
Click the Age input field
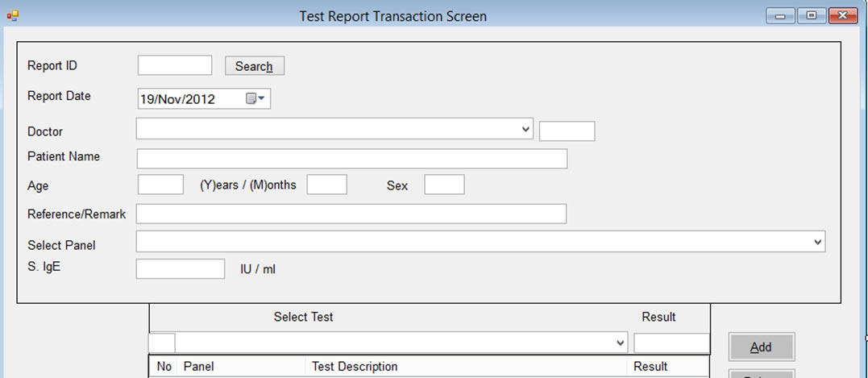point(160,185)
